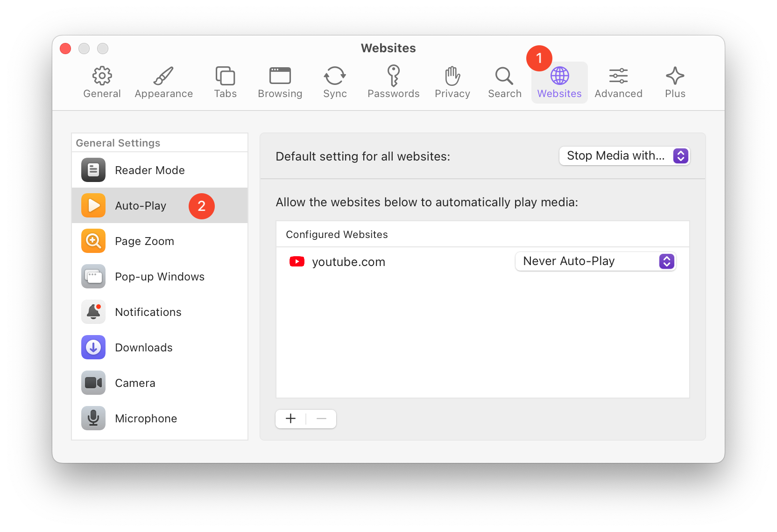Click the Pop-up Windows icon
The height and width of the screenshot is (532, 777).
(93, 276)
